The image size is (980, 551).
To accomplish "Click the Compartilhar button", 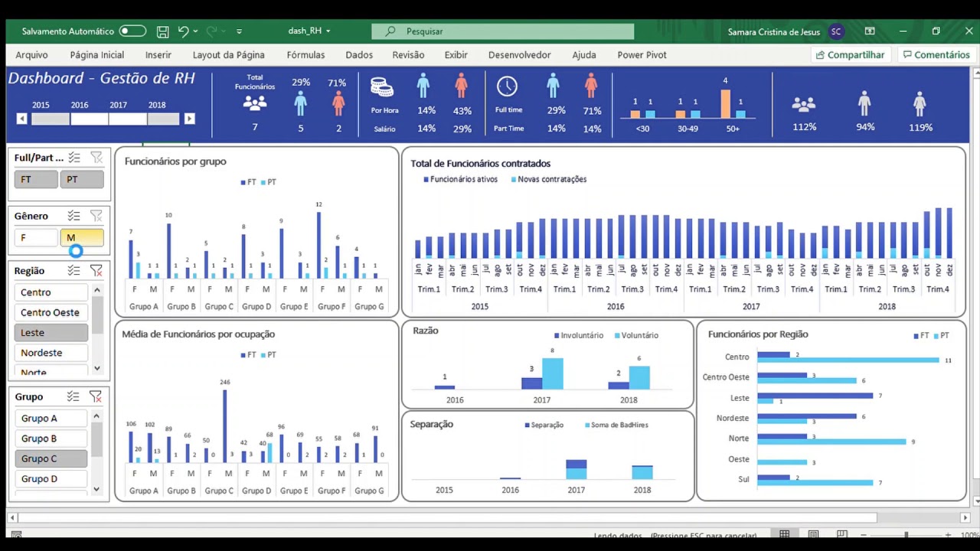I will pyautogui.click(x=850, y=55).
